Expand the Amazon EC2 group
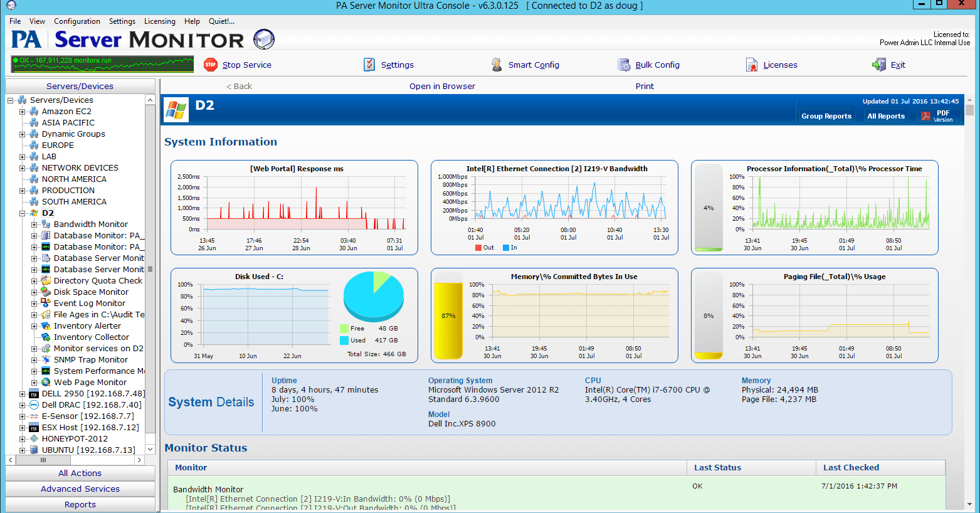 click(23, 112)
